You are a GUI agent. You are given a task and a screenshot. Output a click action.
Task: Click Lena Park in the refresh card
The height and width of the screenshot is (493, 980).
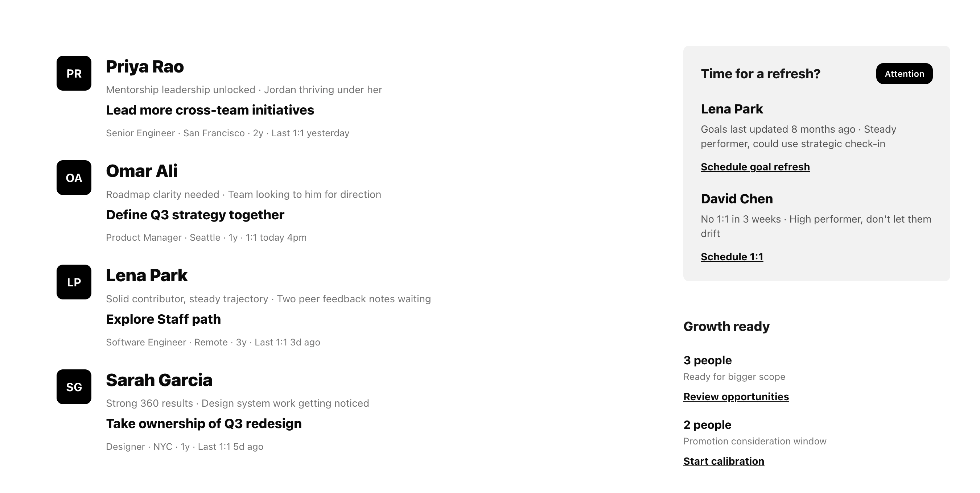point(732,109)
